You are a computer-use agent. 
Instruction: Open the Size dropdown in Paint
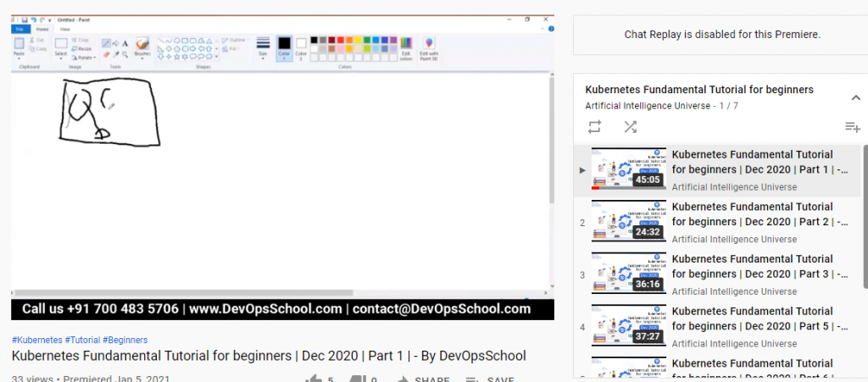263,47
